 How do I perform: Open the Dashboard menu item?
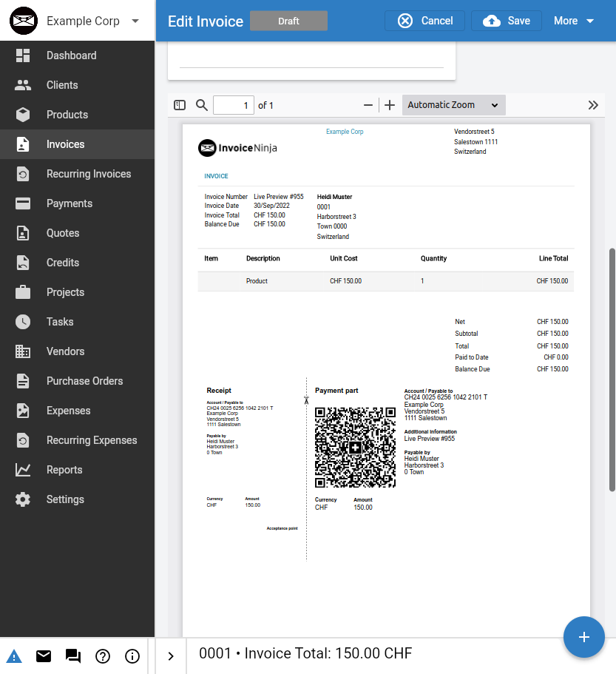click(x=71, y=55)
